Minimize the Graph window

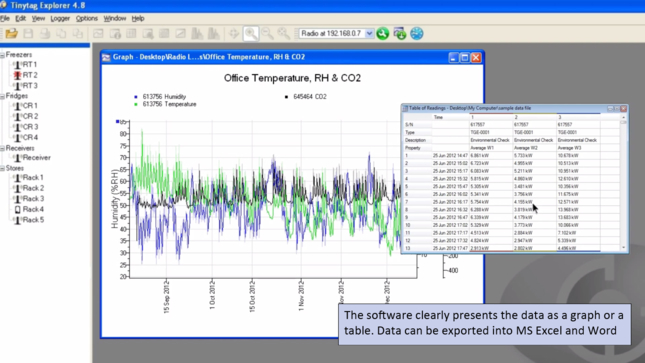click(453, 58)
